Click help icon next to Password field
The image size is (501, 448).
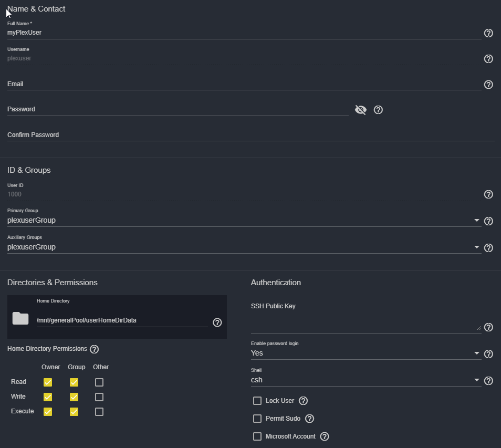click(378, 110)
